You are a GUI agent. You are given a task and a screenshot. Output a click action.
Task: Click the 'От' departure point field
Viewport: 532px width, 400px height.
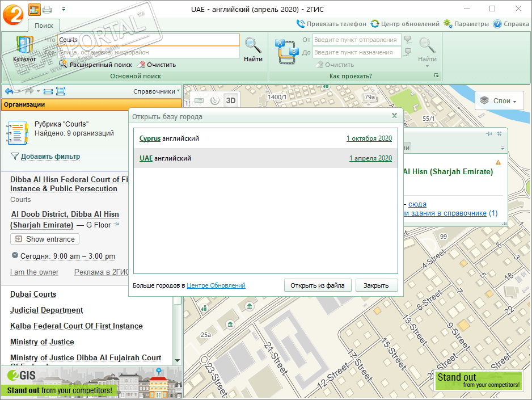click(x=357, y=40)
